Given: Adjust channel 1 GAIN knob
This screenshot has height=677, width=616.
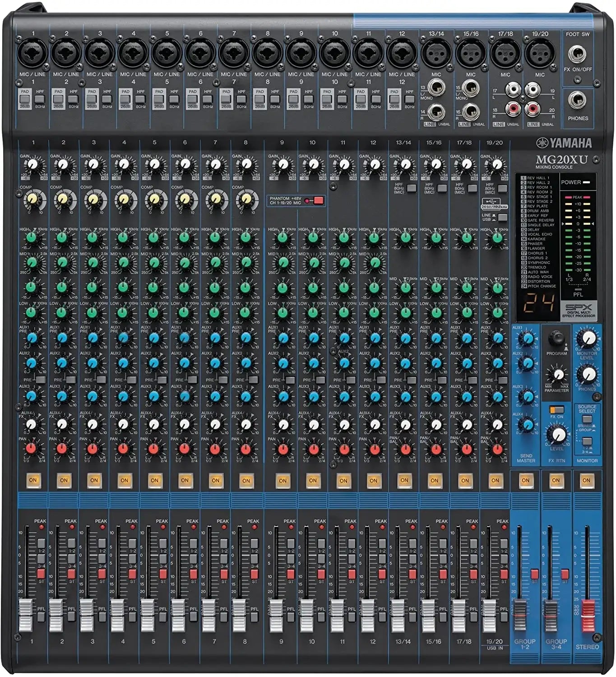Looking at the screenshot, I should point(32,165).
